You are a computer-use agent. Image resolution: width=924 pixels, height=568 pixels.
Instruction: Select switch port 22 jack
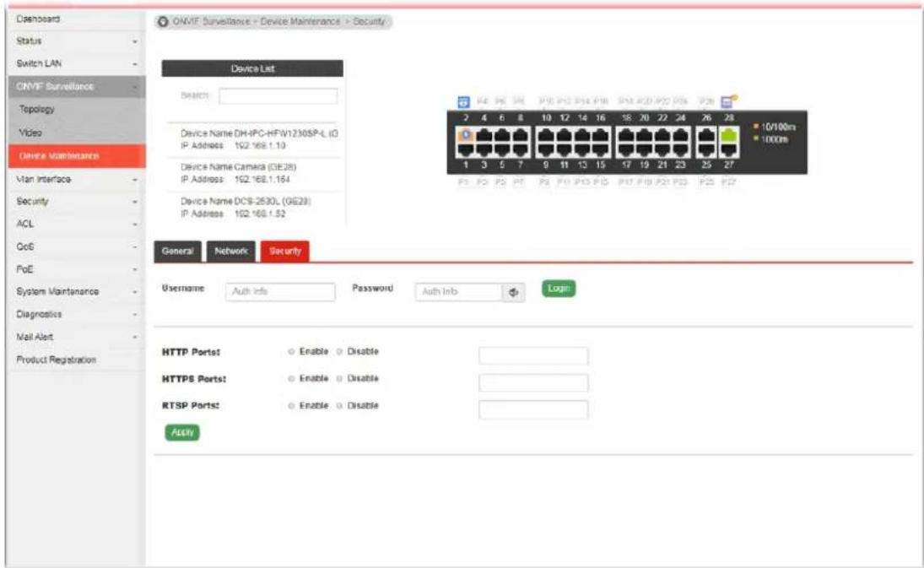pos(662,136)
